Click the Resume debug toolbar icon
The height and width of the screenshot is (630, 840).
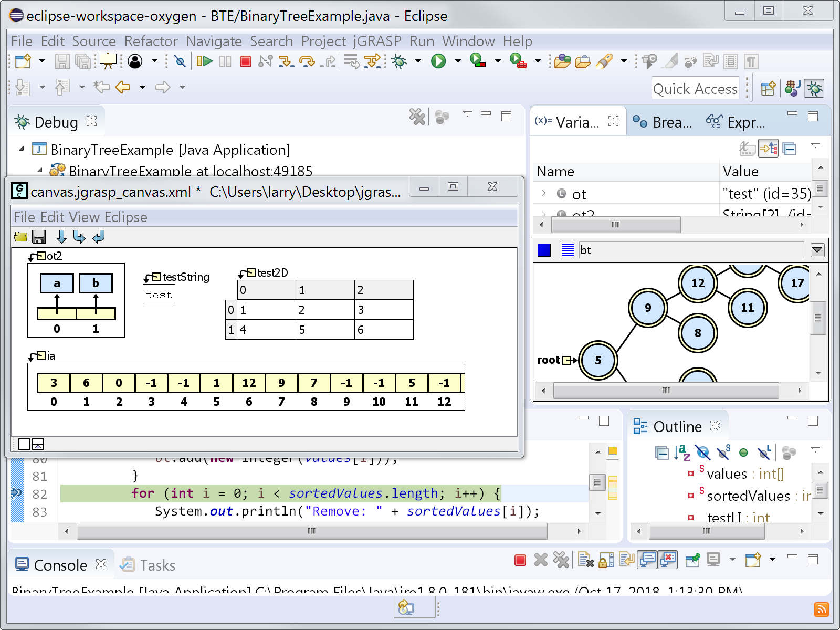point(204,61)
